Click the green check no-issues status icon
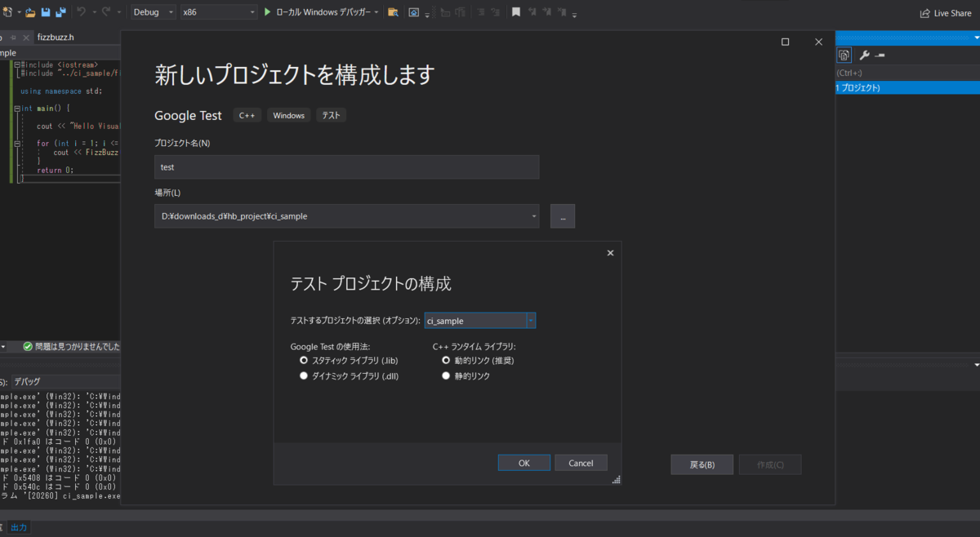 (28, 347)
